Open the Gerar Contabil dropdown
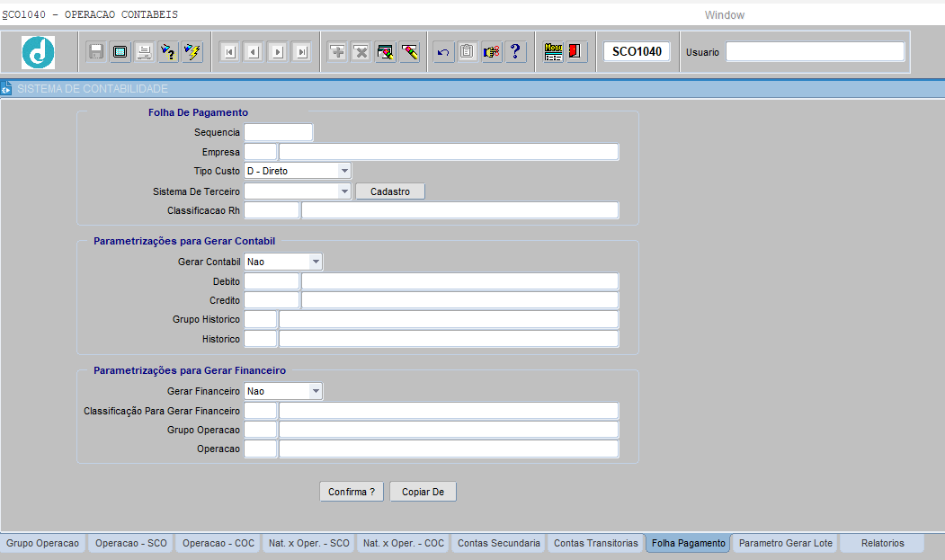Screen dimensions: 945x560 pyautogui.click(x=316, y=262)
